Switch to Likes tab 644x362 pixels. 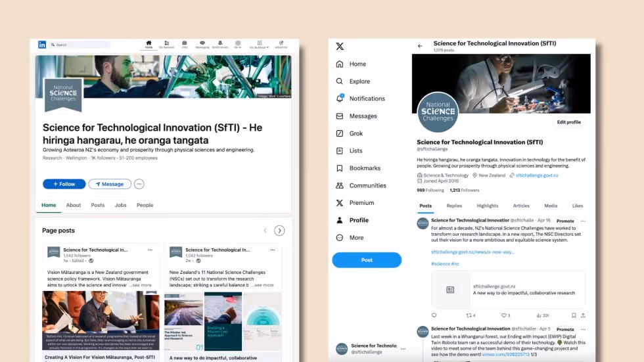pyautogui.click(x=578, y=206)
